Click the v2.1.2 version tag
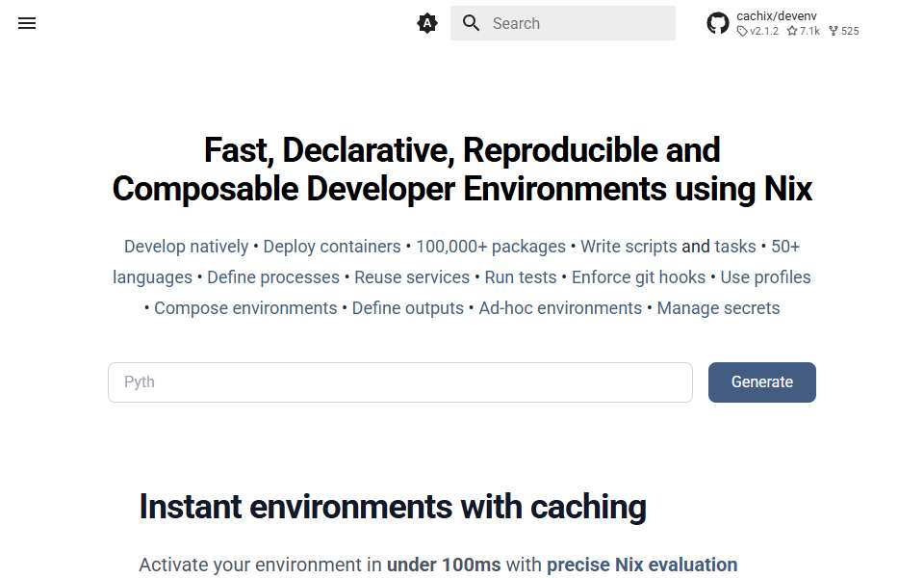This screenshot has width=924, height=578. (757, 31)
